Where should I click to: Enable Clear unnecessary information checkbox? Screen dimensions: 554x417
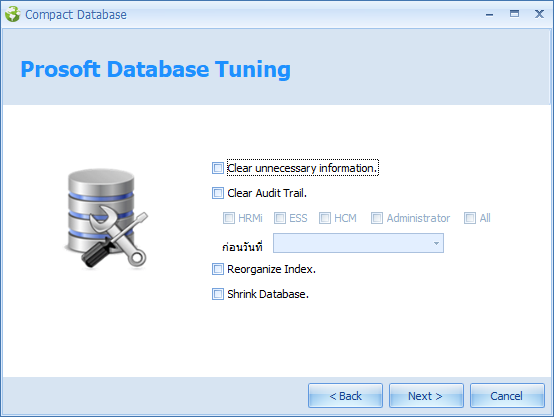pos(218,168)
